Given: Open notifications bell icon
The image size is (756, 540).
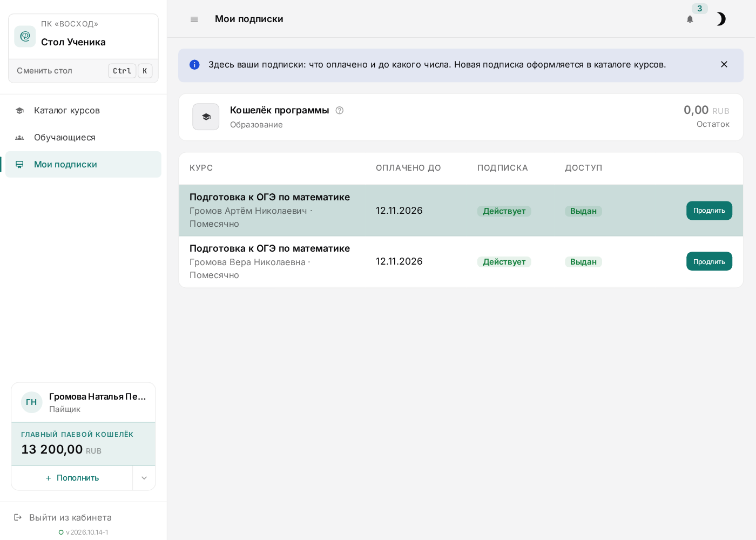Looking at the screenshot, I should click(690, 19).
